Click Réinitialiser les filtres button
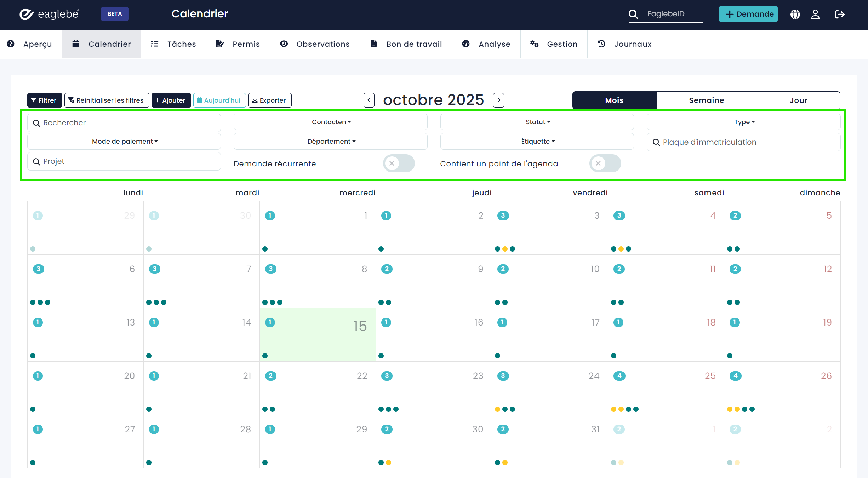868x478 pixels. tap(107, 100)
